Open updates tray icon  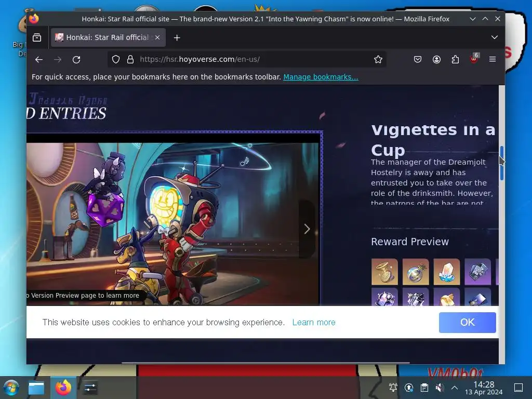click(409, 388)
